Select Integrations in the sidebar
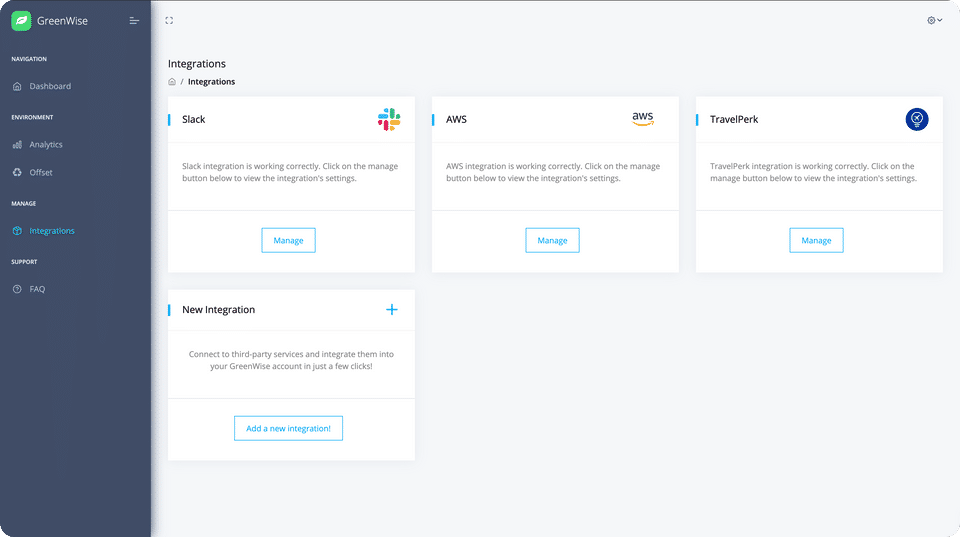This screenshot has width=960, height=537. [x=52, y=231]
